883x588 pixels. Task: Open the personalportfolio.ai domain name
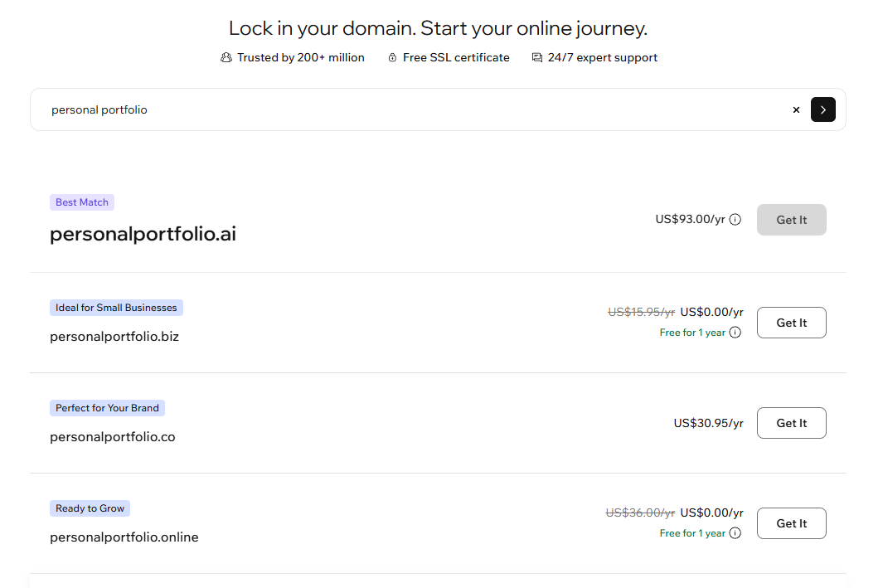click(x=143, y=234)
